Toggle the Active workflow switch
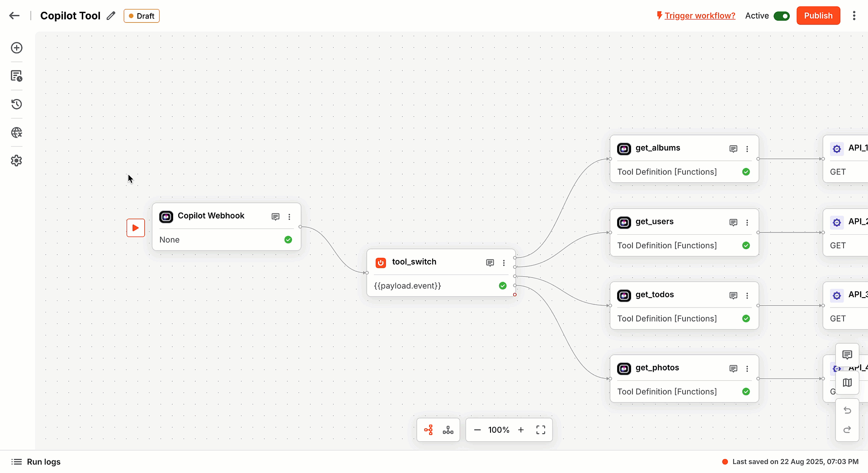Image resolution: width=868 pixels, height=473 pixels. click(x=781, y=16)
